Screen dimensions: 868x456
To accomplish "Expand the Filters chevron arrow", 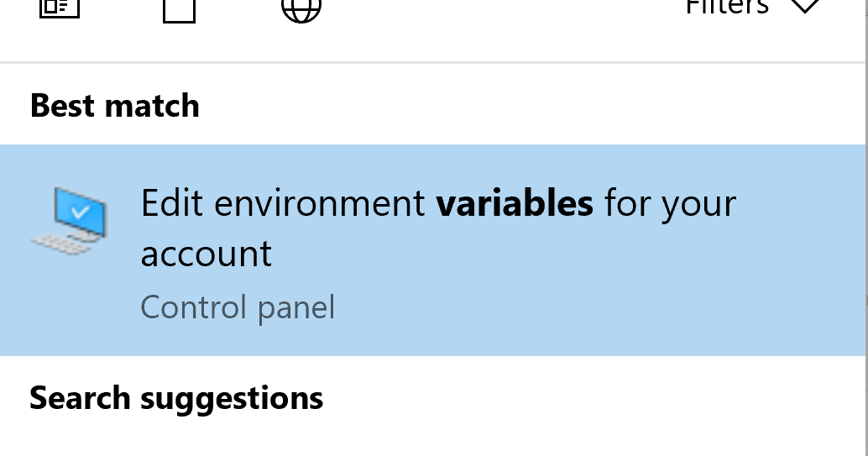I will coord(804,7).
